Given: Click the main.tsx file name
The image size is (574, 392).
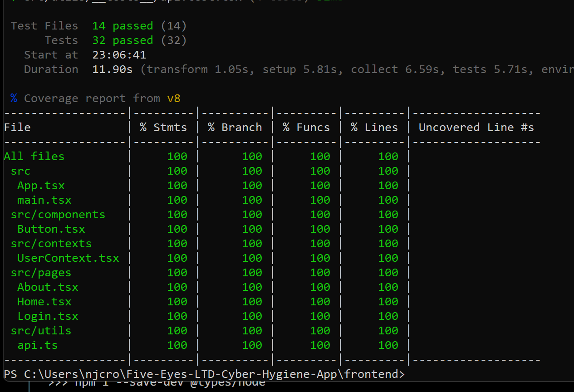Looking at the screenshot, I should tap(44, 200).
